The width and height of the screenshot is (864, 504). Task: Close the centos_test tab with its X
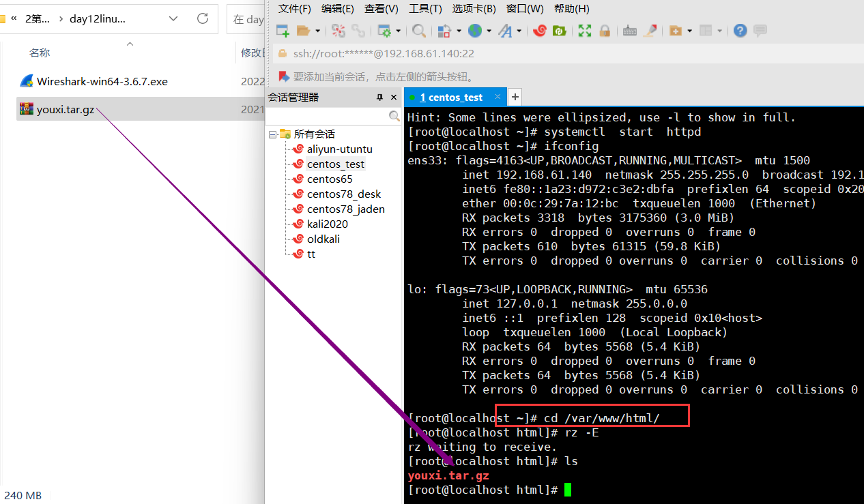click(498, 98)
